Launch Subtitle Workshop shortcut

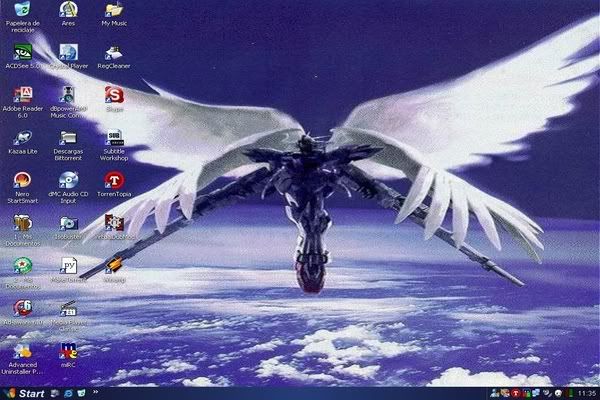coord(114,145)
